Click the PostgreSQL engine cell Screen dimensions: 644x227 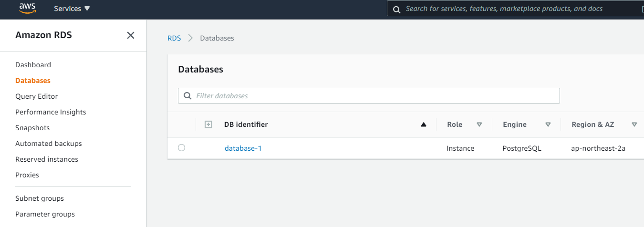(x=522, y=148)
